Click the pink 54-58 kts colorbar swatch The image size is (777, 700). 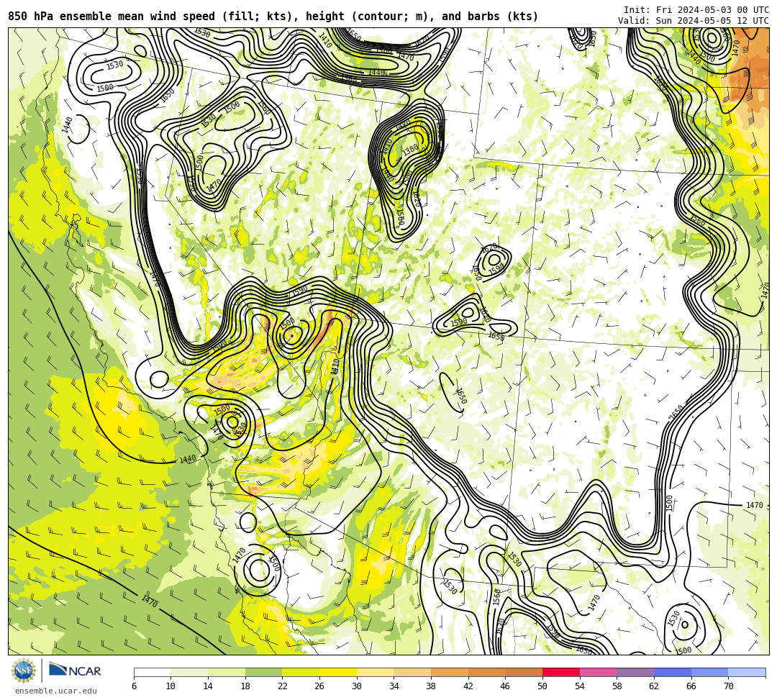pos(598,672)
